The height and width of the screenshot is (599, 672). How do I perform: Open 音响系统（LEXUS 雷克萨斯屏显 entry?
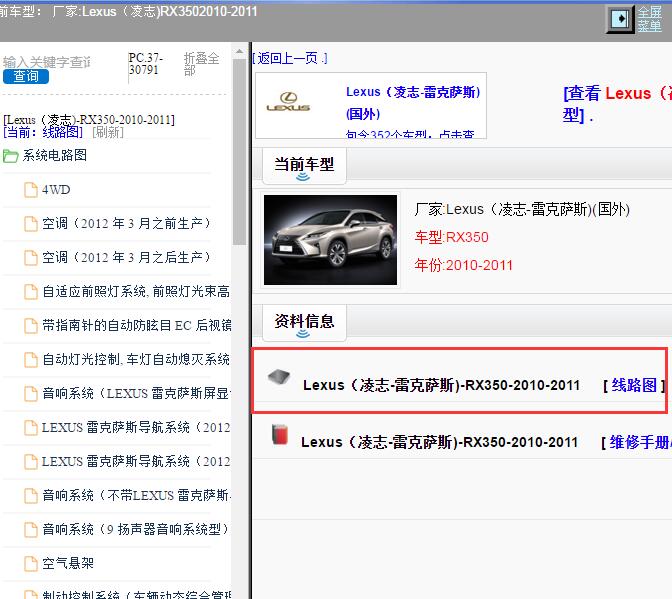136,393
